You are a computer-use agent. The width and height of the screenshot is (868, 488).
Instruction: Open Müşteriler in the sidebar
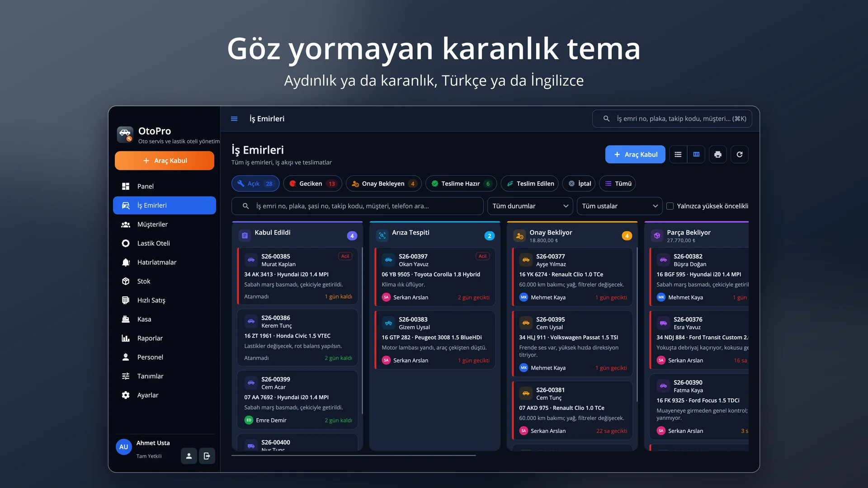point(165,224)
